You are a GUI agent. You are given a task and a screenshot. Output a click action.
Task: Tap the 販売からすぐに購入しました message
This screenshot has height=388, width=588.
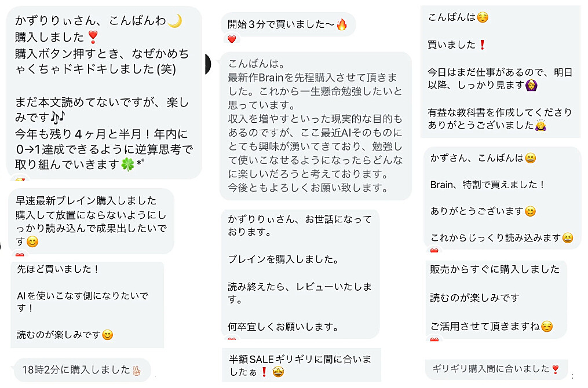[495, 298]
